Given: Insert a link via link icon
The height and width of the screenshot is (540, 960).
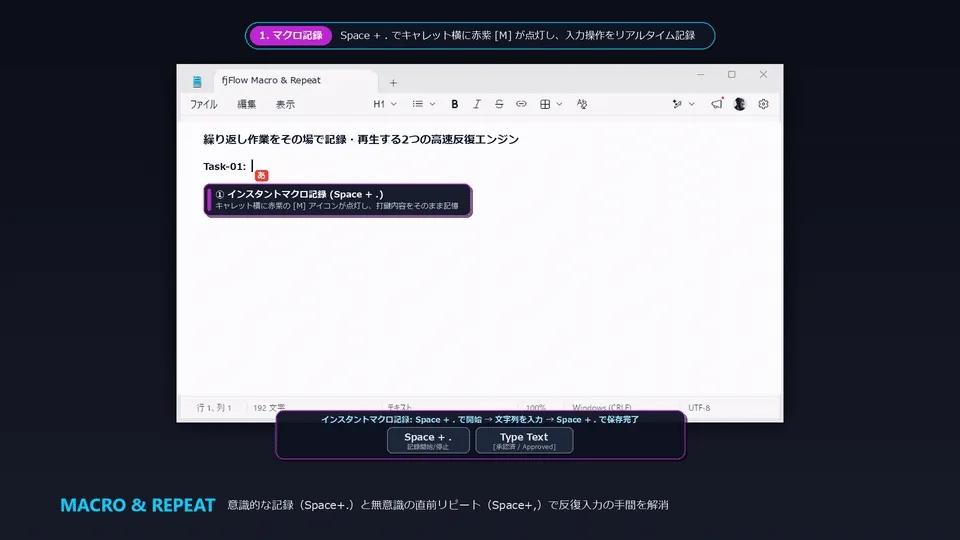Looking at the screenshot, I should click(x=521, y=104).
